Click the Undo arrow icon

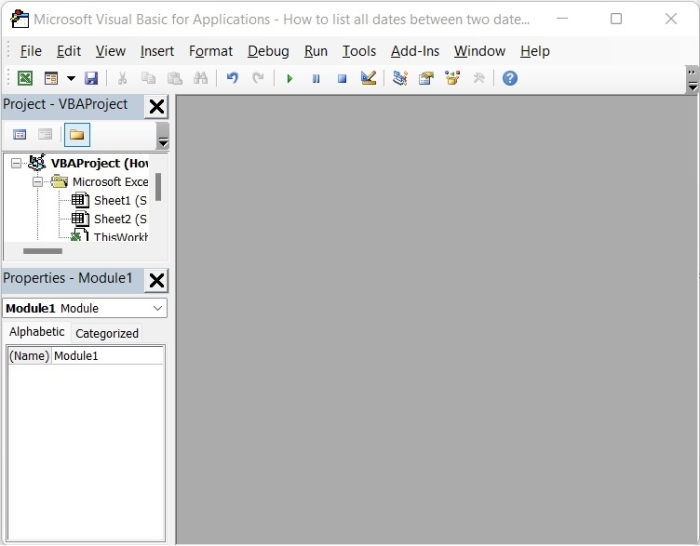coord(232,78)
